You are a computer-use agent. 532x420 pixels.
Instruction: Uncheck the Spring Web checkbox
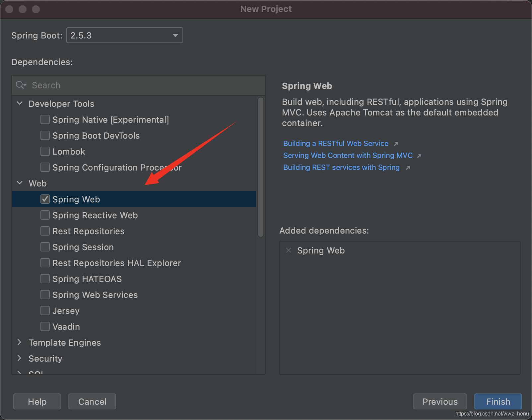click(x=45, y=199)
